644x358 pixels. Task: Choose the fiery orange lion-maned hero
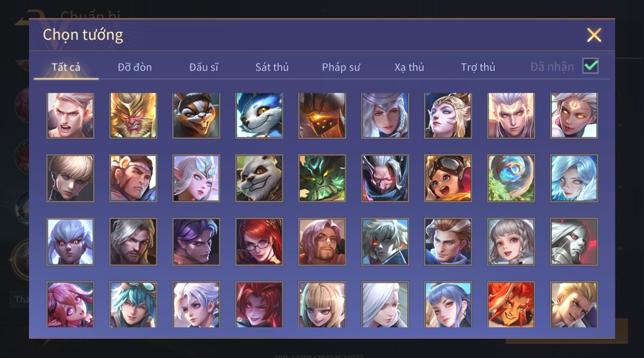[x=511, y=305]
